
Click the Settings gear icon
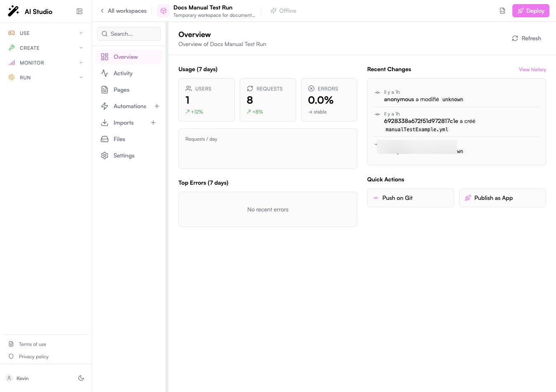click(x=105, y=155)
